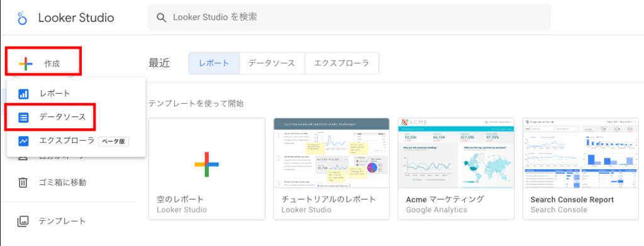The height and width of the screenshot is (246, 644).
Task: Select レポート in the create menu
Action: point(76,94)
